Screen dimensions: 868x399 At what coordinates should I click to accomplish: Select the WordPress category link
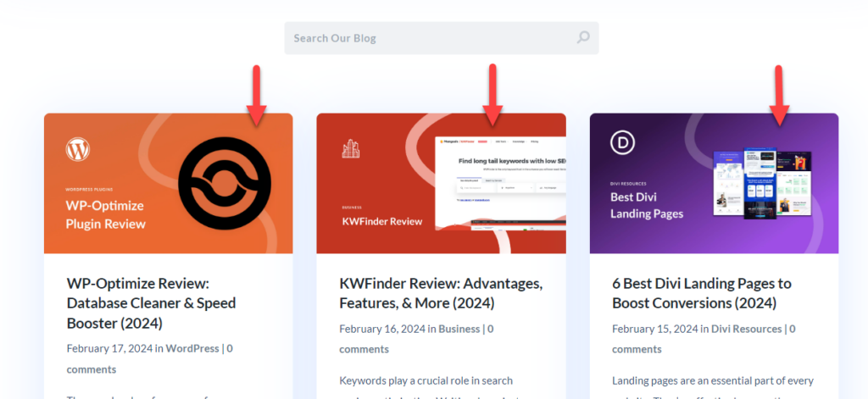pos(192,349)
